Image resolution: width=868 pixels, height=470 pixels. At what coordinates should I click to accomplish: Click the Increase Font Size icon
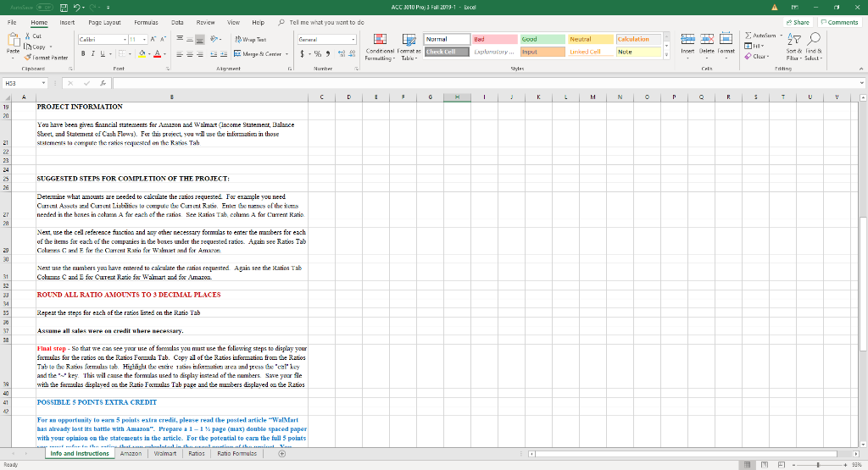point(153,39)
